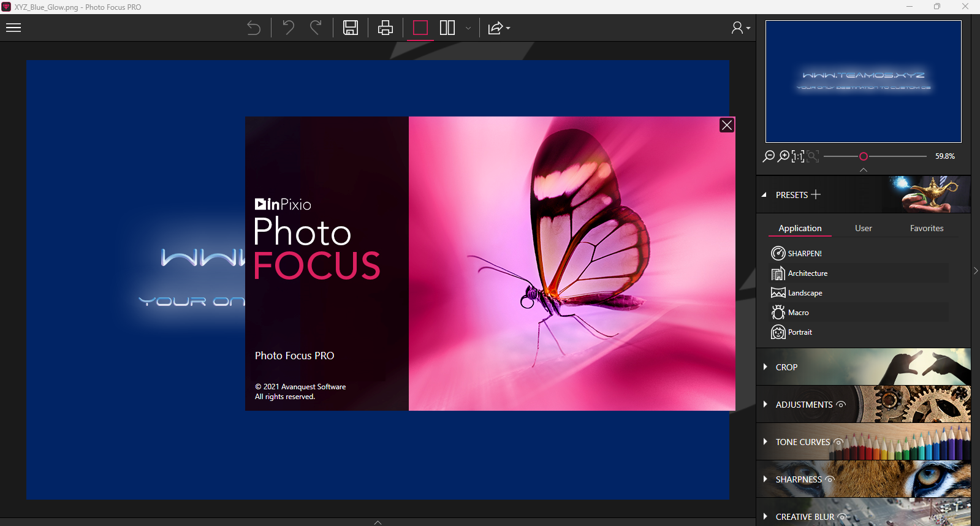Collapse the right panel side arrow
980x526 pixels.
pyautogui.click(x=976, y=270)
